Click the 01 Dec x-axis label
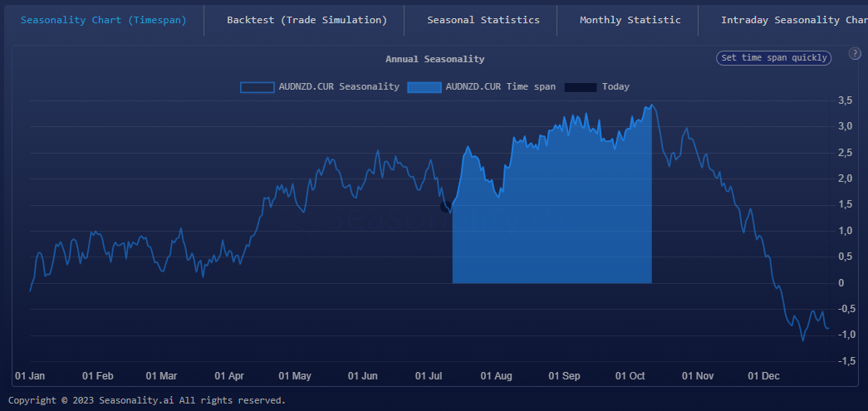The width and height of the screenshot is (868, 411). pyautogui.click(x=763, y=376)
